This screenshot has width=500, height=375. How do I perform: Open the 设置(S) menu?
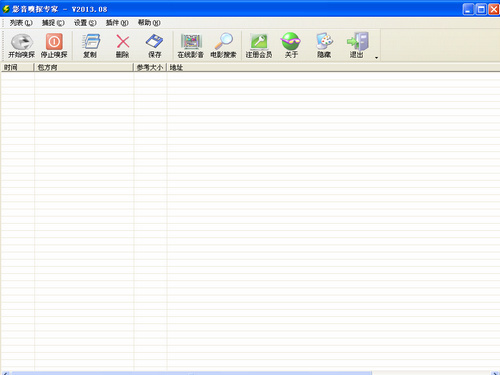(85, 23)
